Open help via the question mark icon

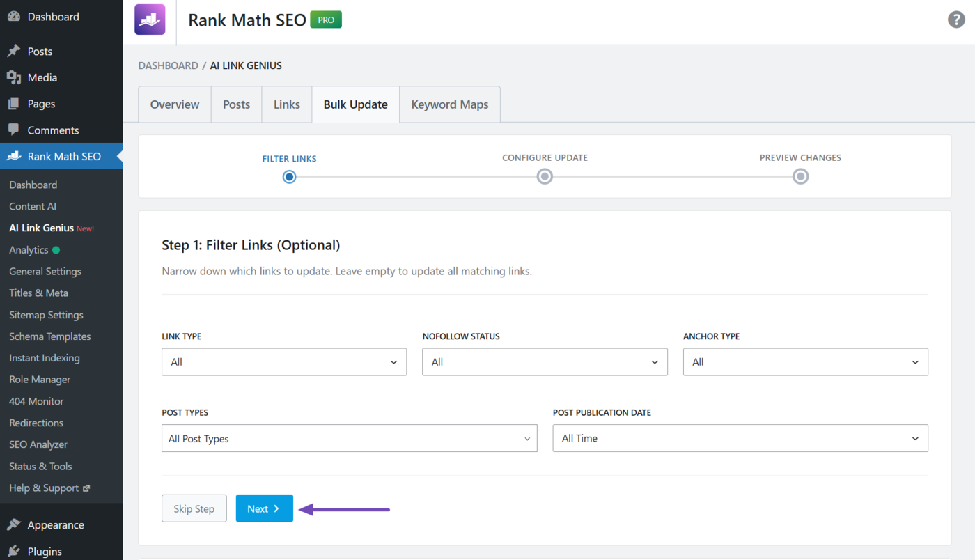point(957,20)
